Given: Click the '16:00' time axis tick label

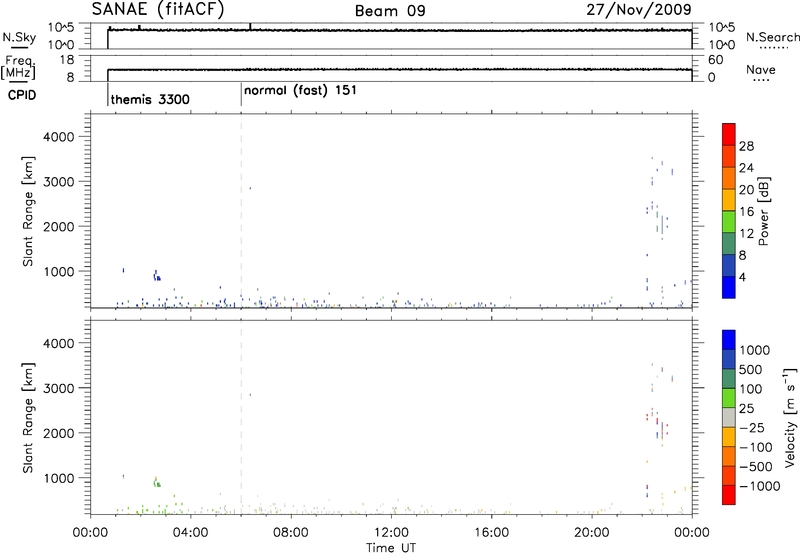Looking at the screenshot, I should 491,533.
